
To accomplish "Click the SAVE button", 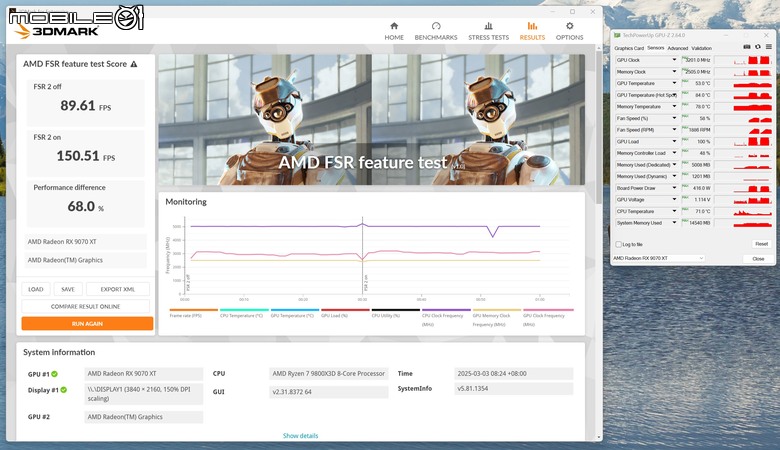I will [x=68, y=289].
